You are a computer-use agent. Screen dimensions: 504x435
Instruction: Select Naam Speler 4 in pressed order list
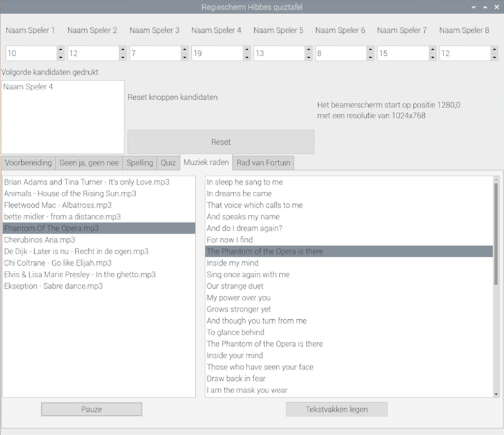(28, 87)
